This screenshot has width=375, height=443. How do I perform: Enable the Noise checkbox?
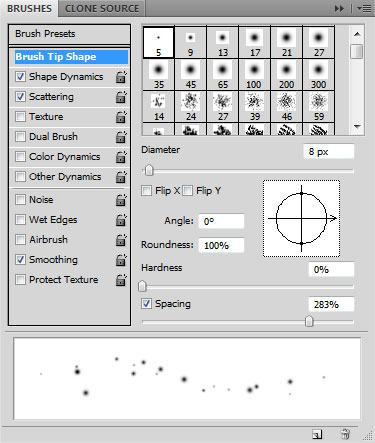(20, 200)
